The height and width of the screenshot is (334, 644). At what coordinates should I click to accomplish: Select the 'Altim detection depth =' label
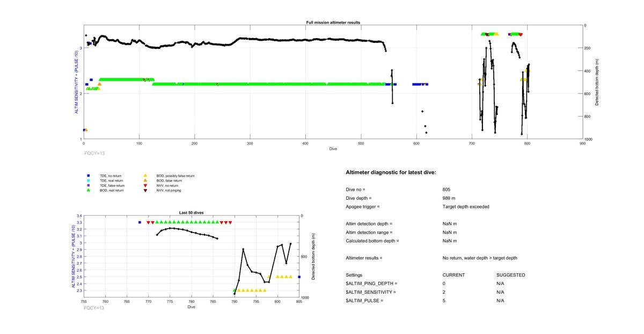pyautogui.click(x=369, y=224)
